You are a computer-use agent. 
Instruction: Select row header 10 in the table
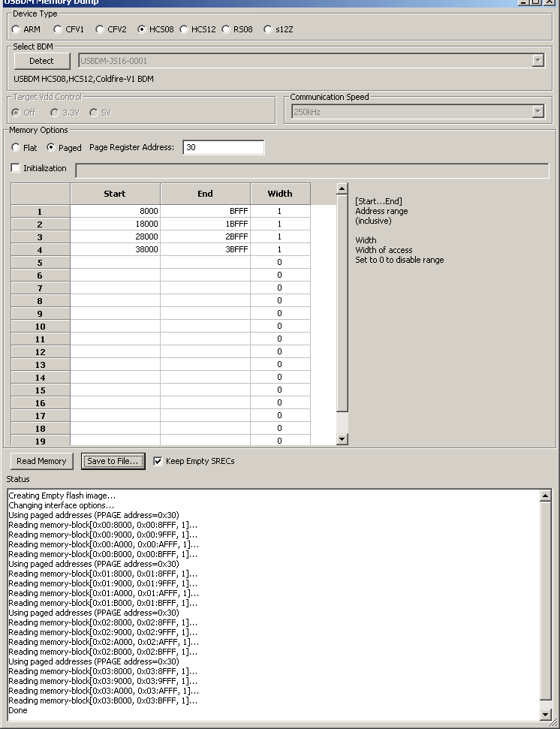point(41,327)
